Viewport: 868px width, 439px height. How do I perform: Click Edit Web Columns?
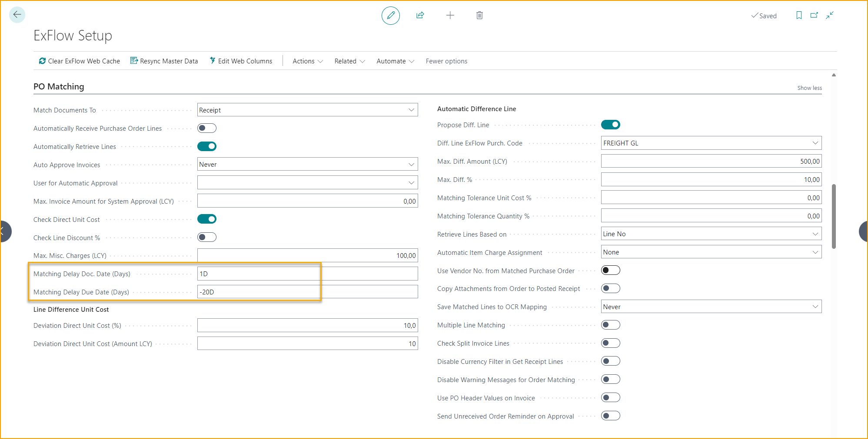[241, 61]
